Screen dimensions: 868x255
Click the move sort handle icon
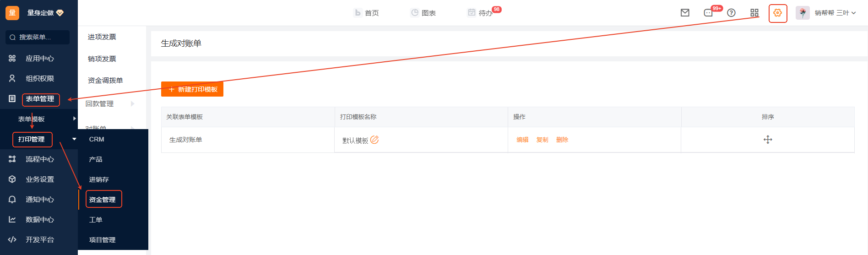click(x=768, y=140)
